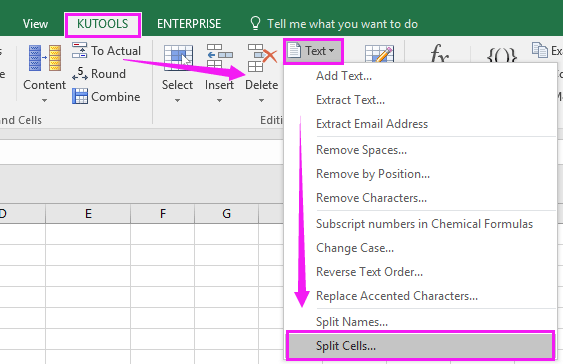
Task: Click the Round label
Action: [108, 74]
